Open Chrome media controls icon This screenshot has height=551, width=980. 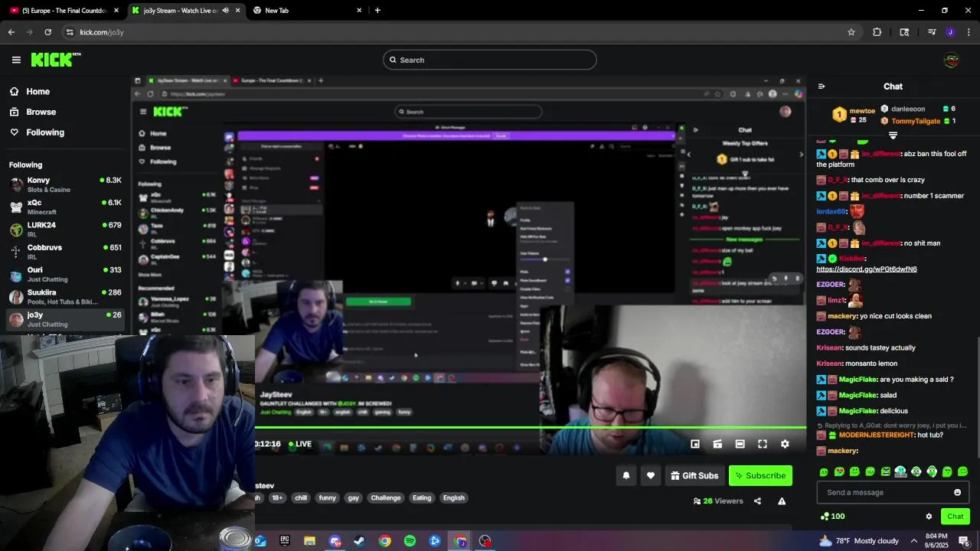(932, 32)
